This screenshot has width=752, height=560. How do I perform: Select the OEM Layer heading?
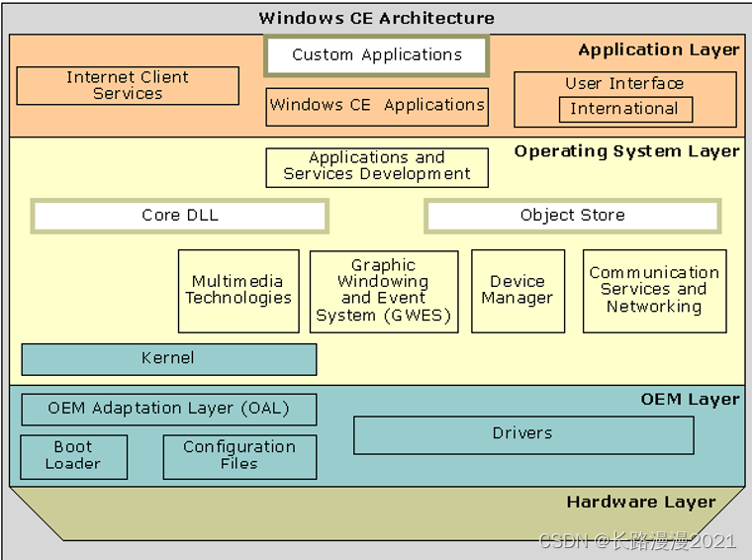pyautogui.click(x=690, y=399)
